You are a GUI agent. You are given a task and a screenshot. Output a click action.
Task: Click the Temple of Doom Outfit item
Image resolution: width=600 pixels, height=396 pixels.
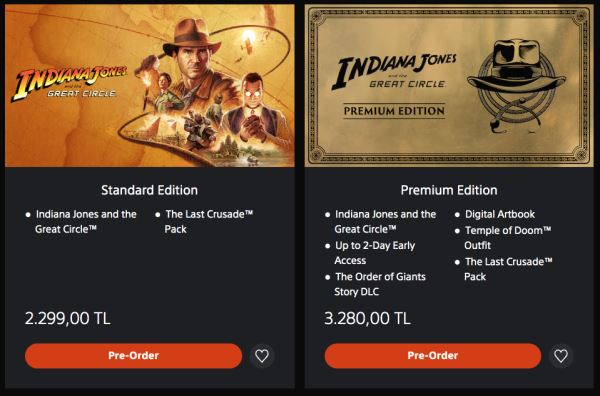pos(508,238)
